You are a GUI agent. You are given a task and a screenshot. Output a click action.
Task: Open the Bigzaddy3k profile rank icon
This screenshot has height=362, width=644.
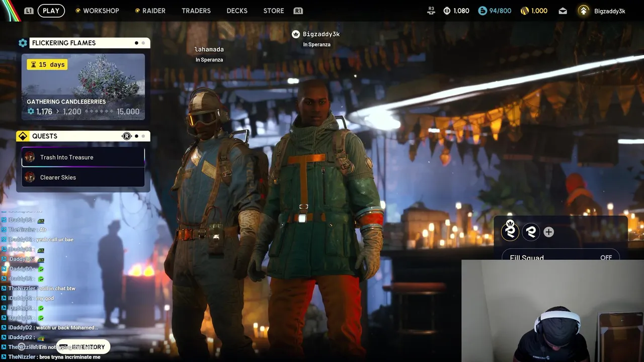[x=583, y=11]
